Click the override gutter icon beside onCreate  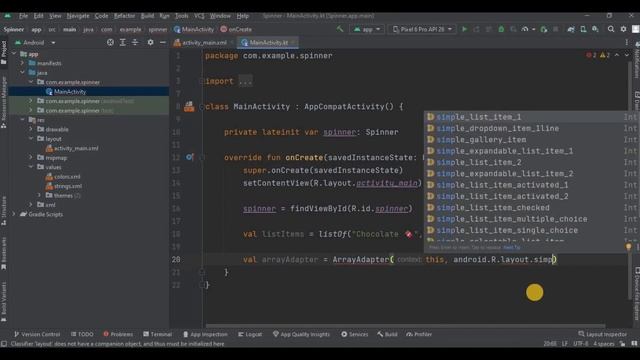[x=189, y=157]
